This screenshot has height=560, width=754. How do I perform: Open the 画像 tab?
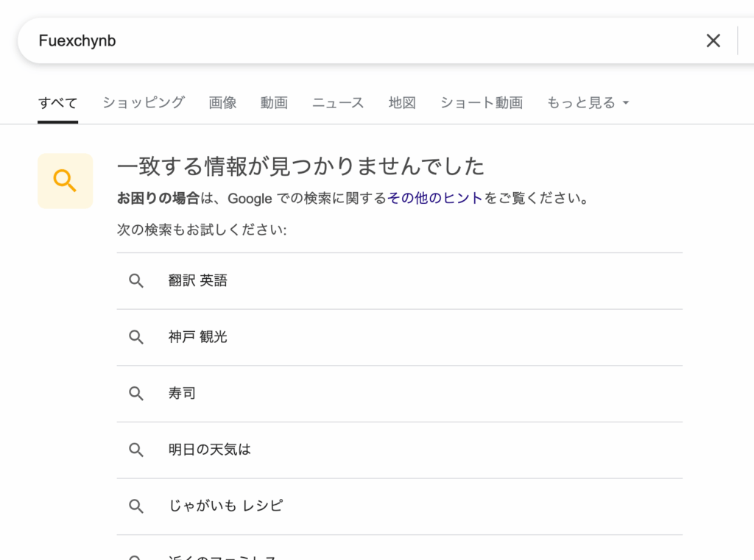click(222, 103)
